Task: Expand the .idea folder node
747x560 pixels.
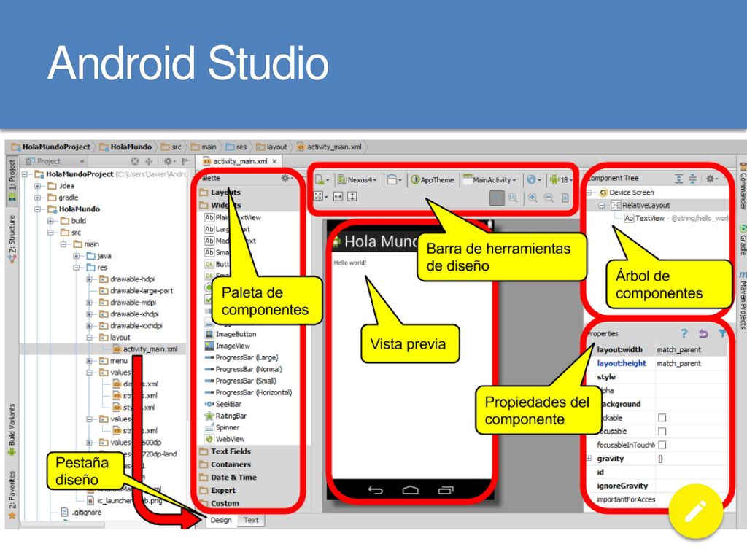Action: click(37, 186)
